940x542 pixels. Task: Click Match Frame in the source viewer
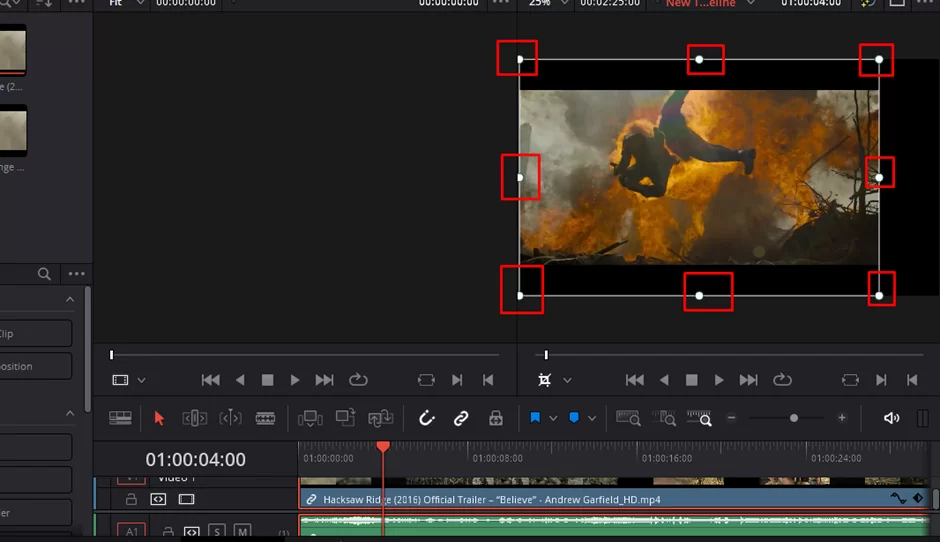pos(426,380)
